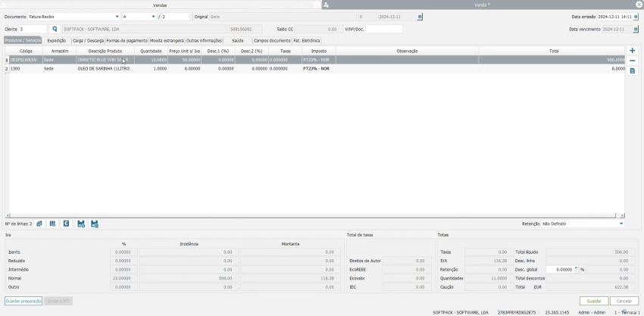The width and height of the screenshot is (644, 316).
Task: Click the Guardar preparação button
Action: [x=23, y=301]
